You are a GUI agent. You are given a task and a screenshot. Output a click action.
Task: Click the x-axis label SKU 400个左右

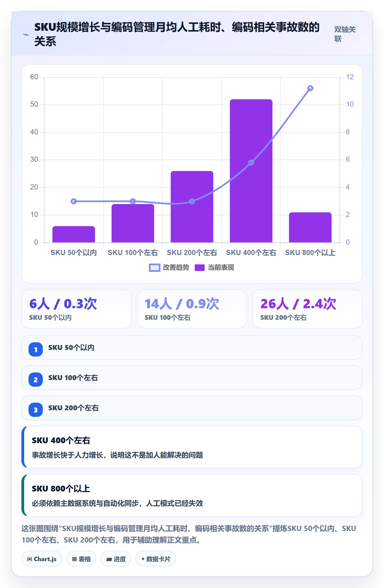tap(251, 253)
